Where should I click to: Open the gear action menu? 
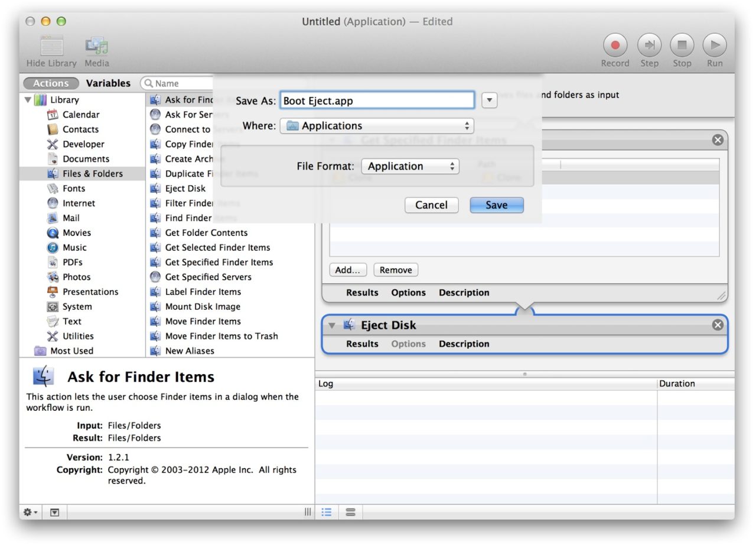click(30, 512)
